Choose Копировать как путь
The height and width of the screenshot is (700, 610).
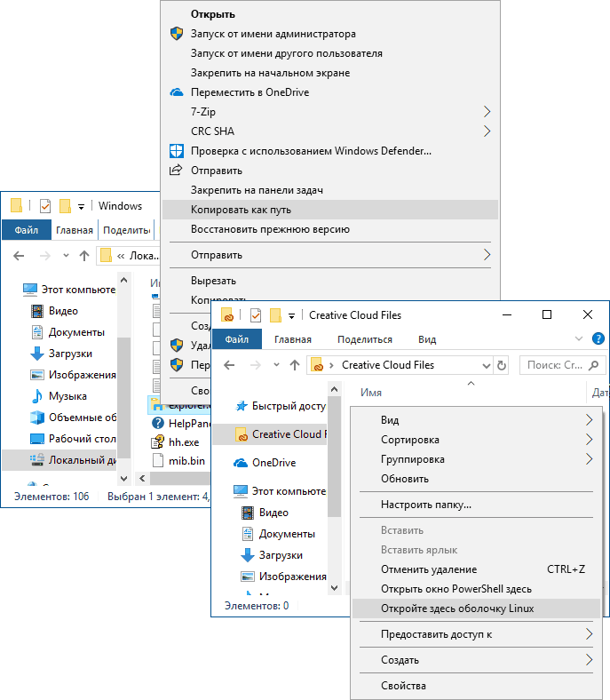click(x=330, y=210)
